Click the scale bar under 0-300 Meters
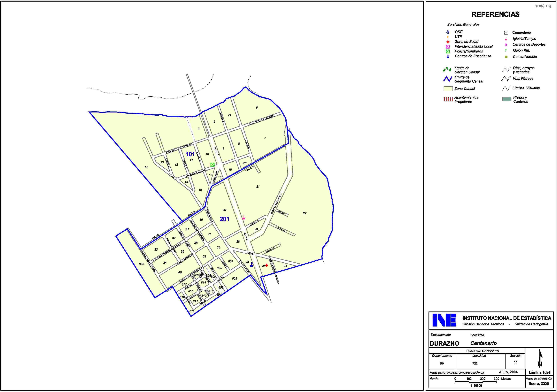The image size is (557, 392). tap(476, 382)
